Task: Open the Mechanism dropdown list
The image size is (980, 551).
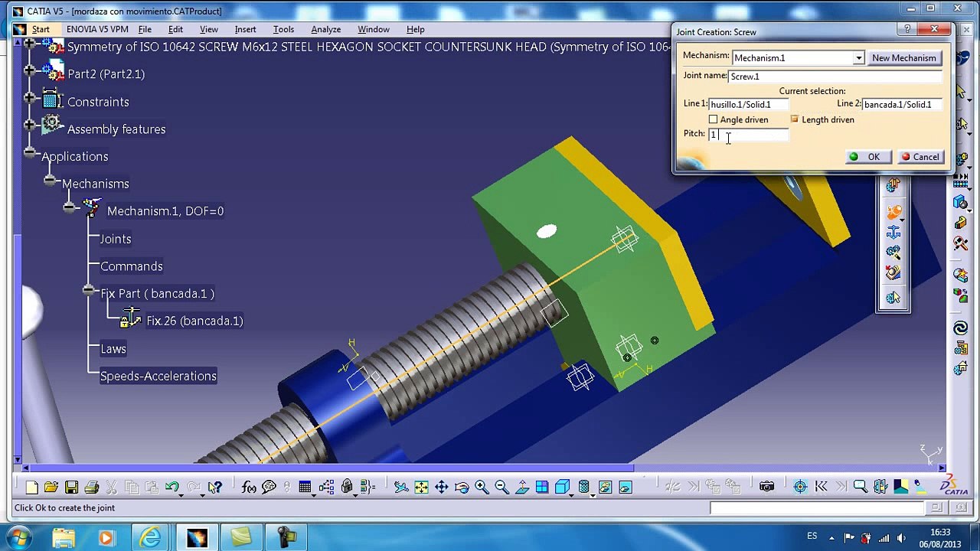Action: pos(858,58)
